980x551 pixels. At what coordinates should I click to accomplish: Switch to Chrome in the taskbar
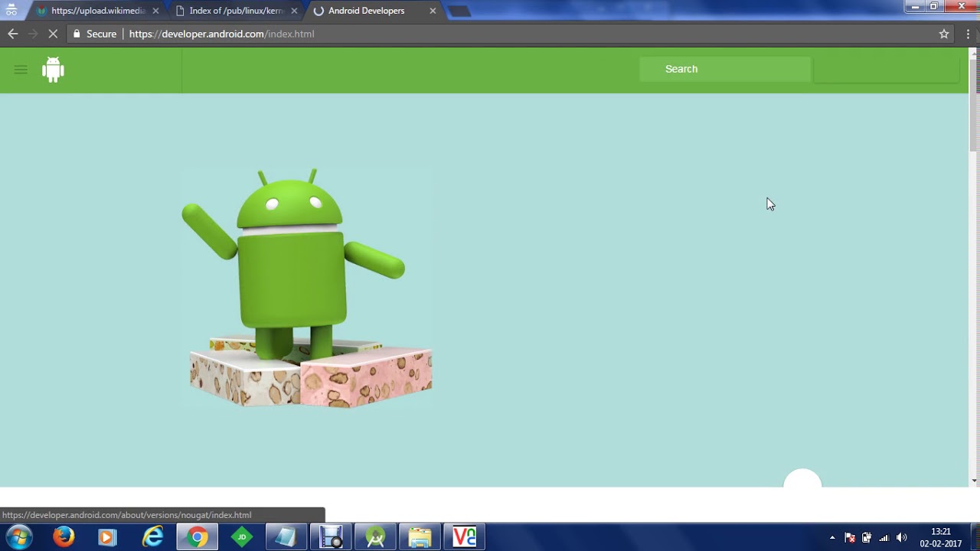click(x=197, y=537)
